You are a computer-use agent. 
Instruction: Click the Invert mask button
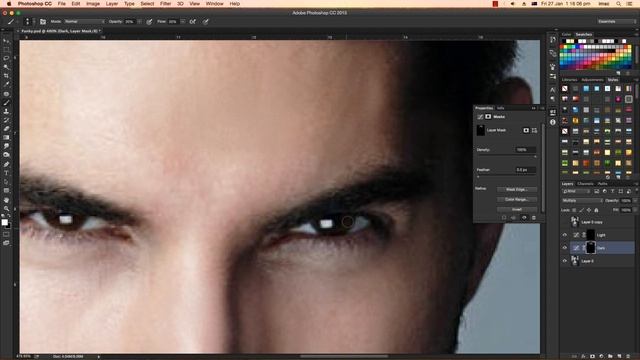coord(517,209)
